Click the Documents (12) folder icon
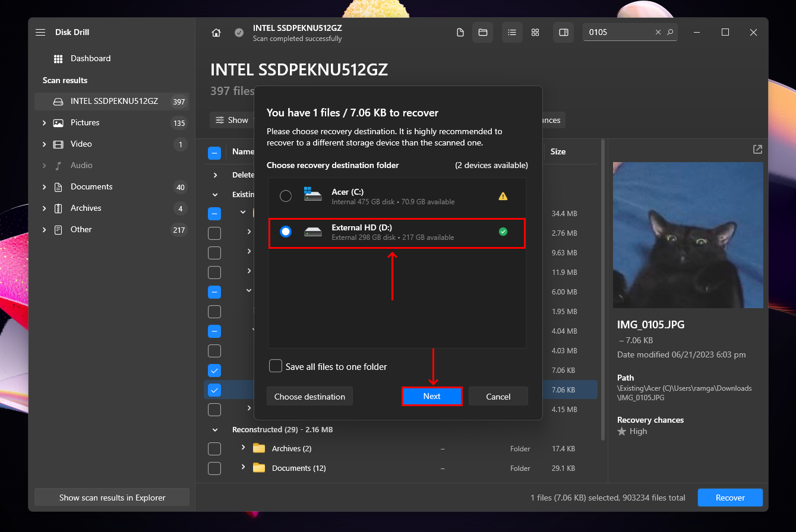The image size is (796, 532). (258, 468)
